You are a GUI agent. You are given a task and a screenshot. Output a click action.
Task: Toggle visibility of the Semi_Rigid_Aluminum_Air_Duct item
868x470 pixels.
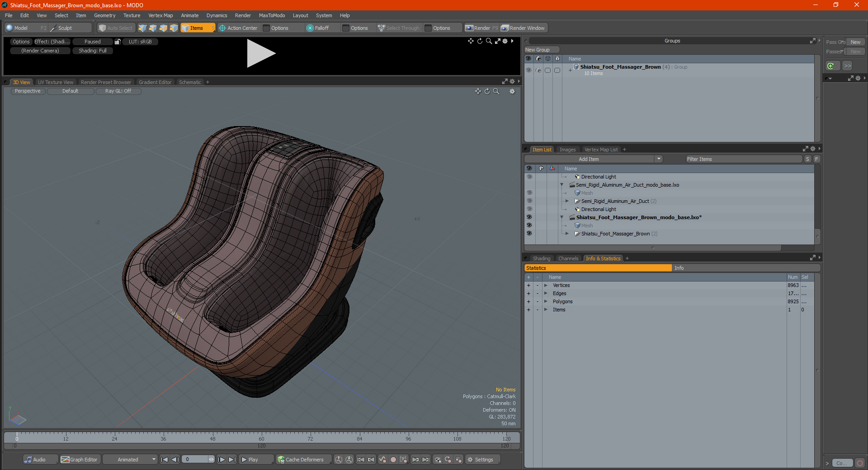coord(529,201)
